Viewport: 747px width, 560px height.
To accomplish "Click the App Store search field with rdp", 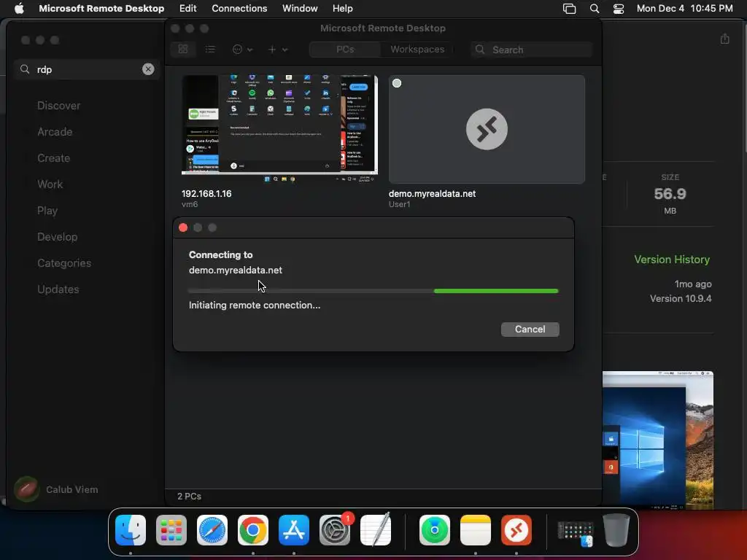I will [x=88, y=69].
